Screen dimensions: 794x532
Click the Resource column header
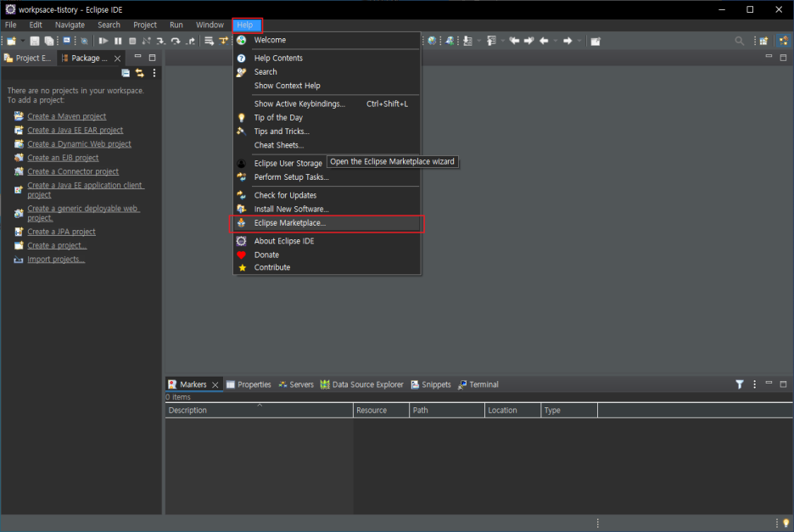pos(381,411)
